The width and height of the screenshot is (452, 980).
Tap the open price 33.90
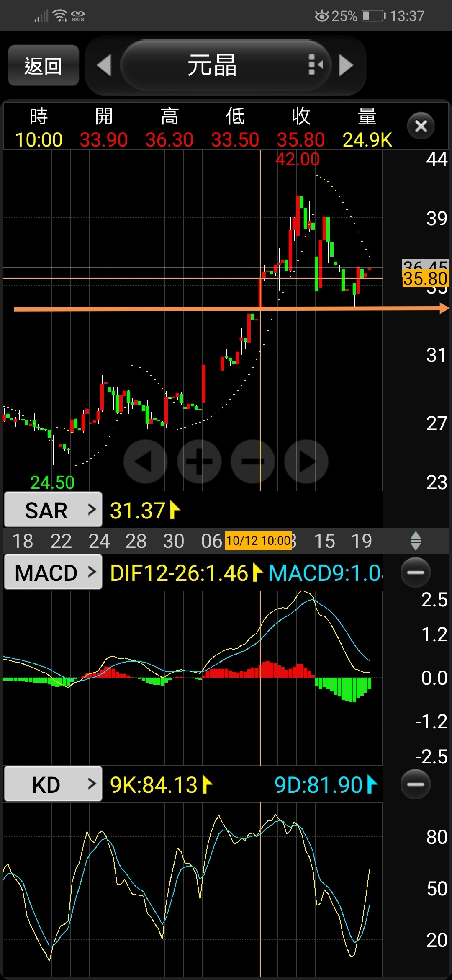(x=104, y=139)
